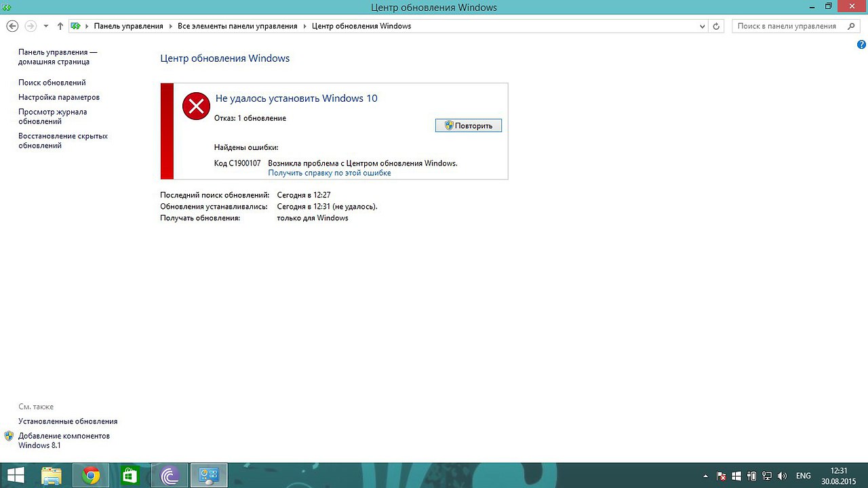Viewport: 868px width, 488px height.
Task: Show hidden tray icons arrow
Action: [705, 476]
